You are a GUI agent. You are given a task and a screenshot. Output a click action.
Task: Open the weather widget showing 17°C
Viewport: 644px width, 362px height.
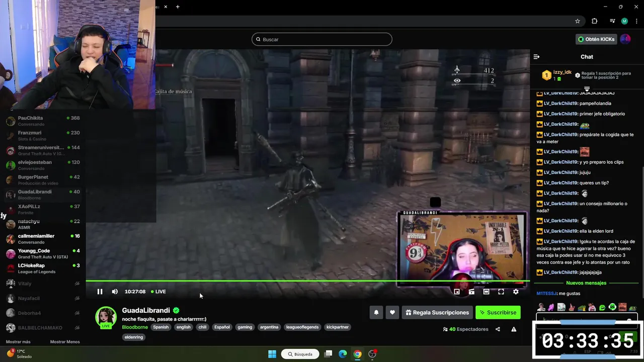pyautogui.click(x=19, y=354)
